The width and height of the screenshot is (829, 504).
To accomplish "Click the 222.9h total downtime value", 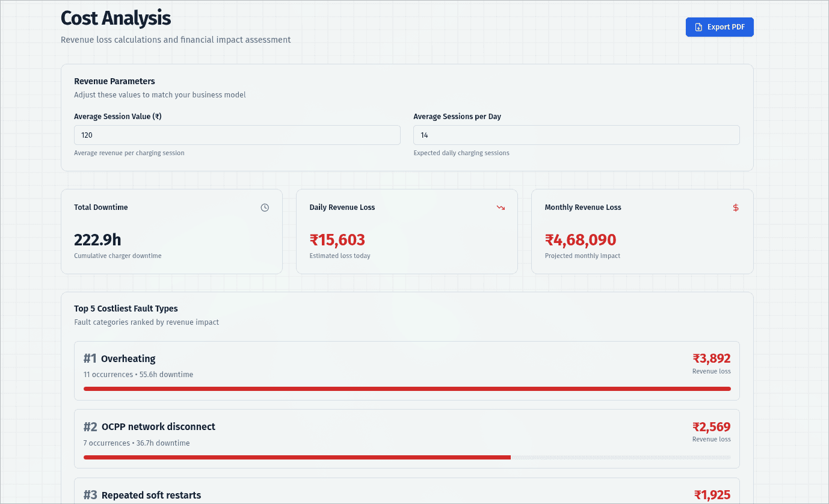I will 97,240.
